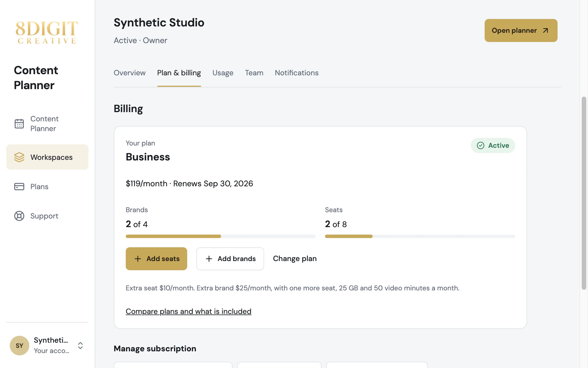Click the Plans credit card icon

point(19,187)
